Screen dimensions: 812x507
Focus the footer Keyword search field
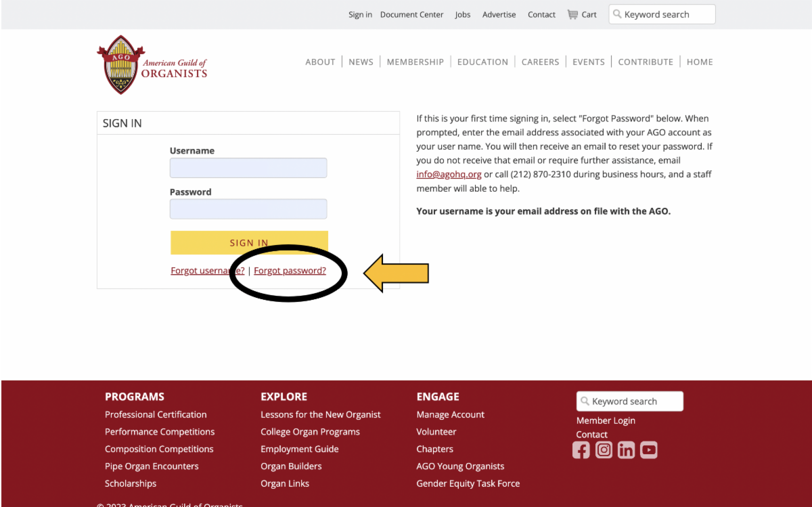tap(630, 401)
